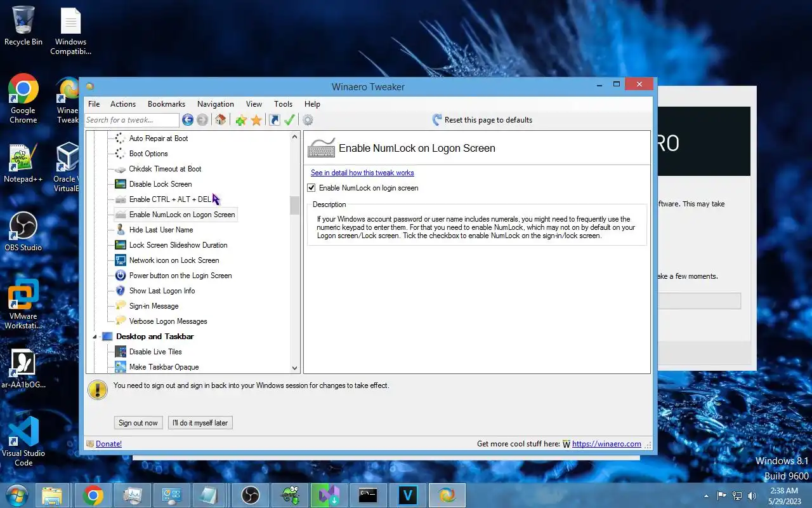Image resolution: width=812 pixels, height=508 pixels.
Task: Select the Desktop and Taskbar category label
Action: point(155,337)
